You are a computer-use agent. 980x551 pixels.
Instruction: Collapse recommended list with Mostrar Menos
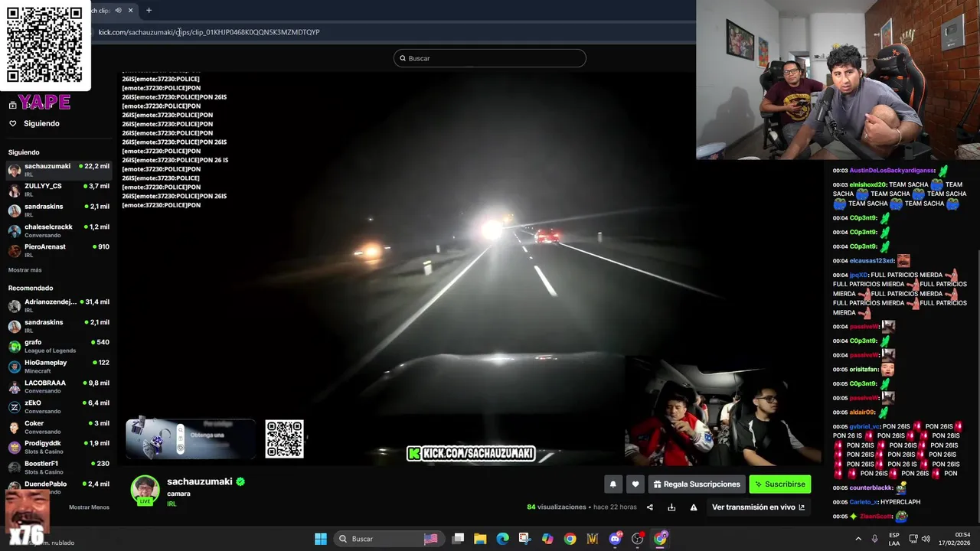tap(89, 507)
